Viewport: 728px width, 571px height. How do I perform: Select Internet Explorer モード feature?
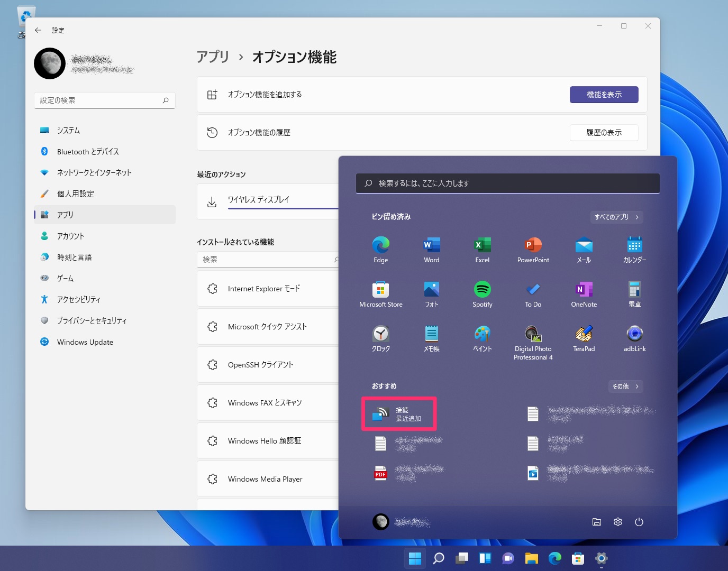268,289
